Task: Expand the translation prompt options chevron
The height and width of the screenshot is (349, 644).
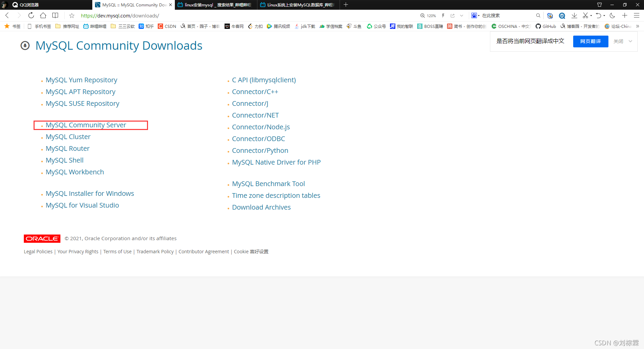Action: pyautogui.click(x=630, y=41)
